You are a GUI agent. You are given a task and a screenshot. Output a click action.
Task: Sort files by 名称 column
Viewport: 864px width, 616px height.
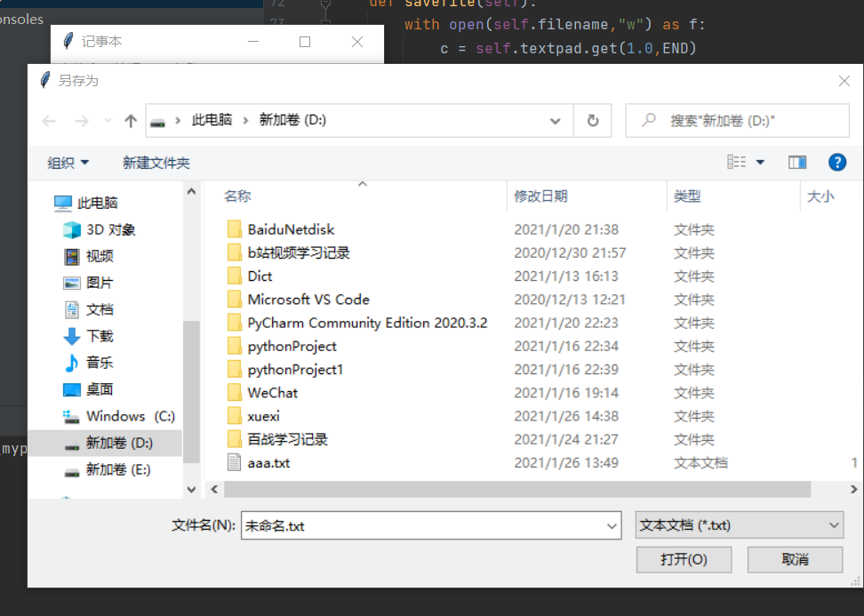237,196
